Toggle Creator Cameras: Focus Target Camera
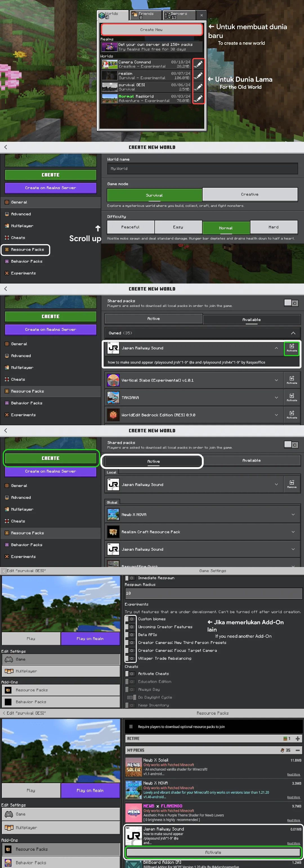This screenshot has height=868, width=304. 130,650
